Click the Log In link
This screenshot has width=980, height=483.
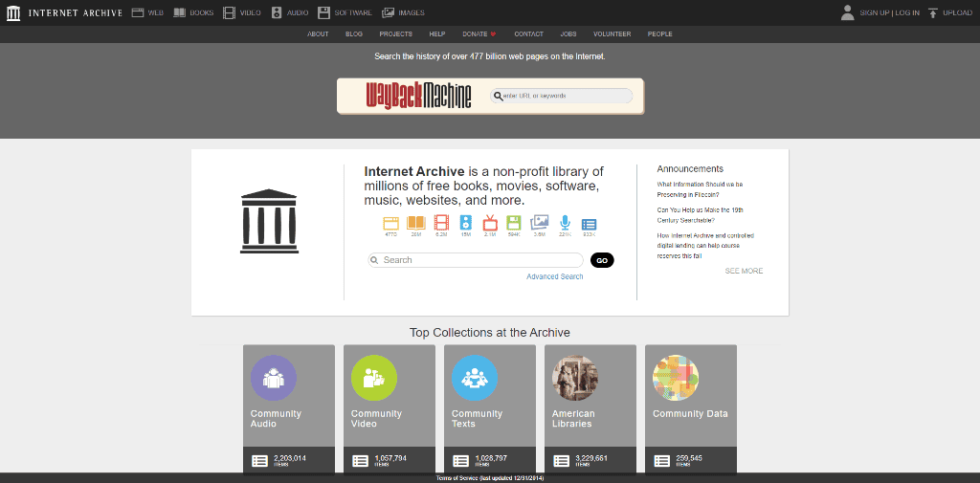pyautogui.click(x=907, y=13)
